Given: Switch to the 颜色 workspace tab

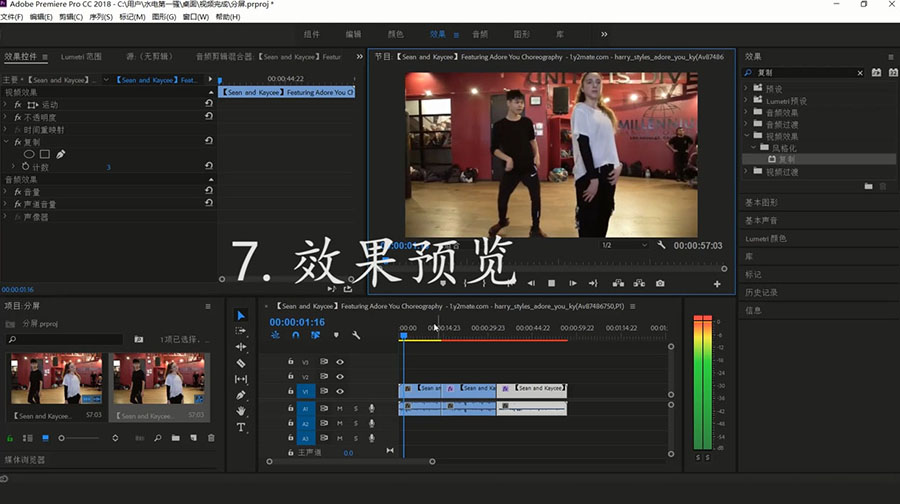Looking at the screenshot, I should (x=396, y=35).
